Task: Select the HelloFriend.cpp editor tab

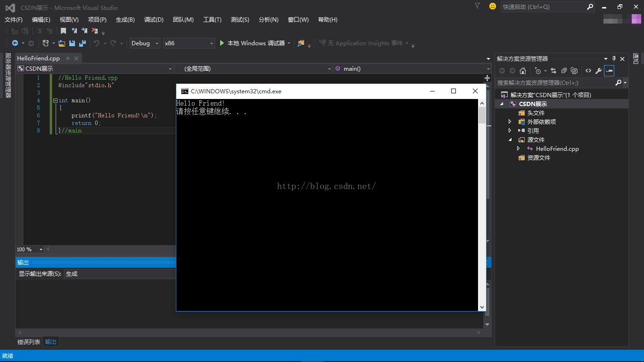Action: (39, 58)
